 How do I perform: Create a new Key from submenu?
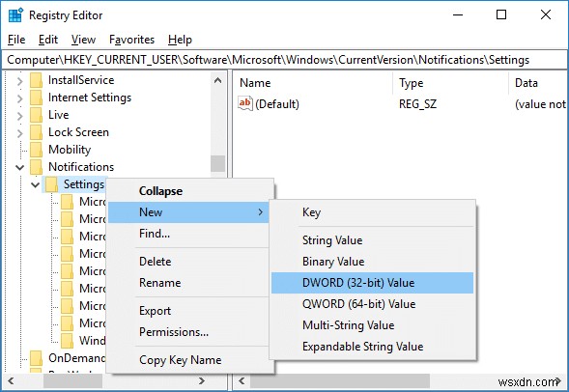[x=372, y=212]
